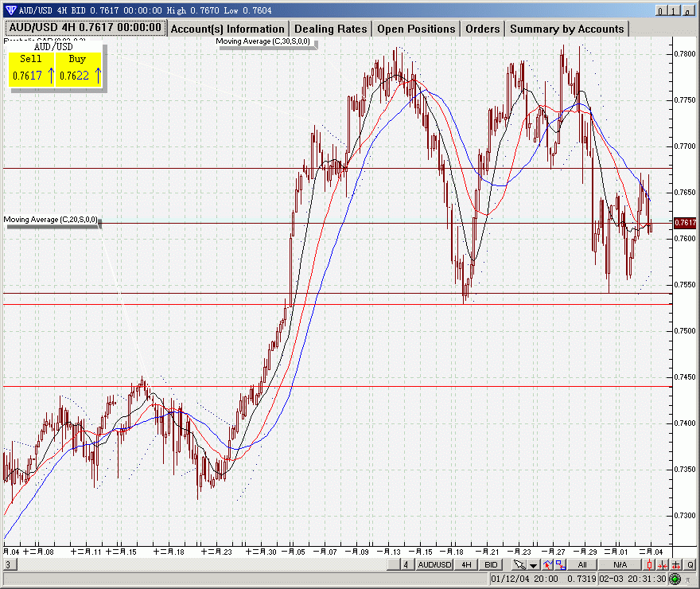Viewport: 700px width, 589px height.
Task: Select the AUD/USD 4H chart tab
Action: (85, 28)
